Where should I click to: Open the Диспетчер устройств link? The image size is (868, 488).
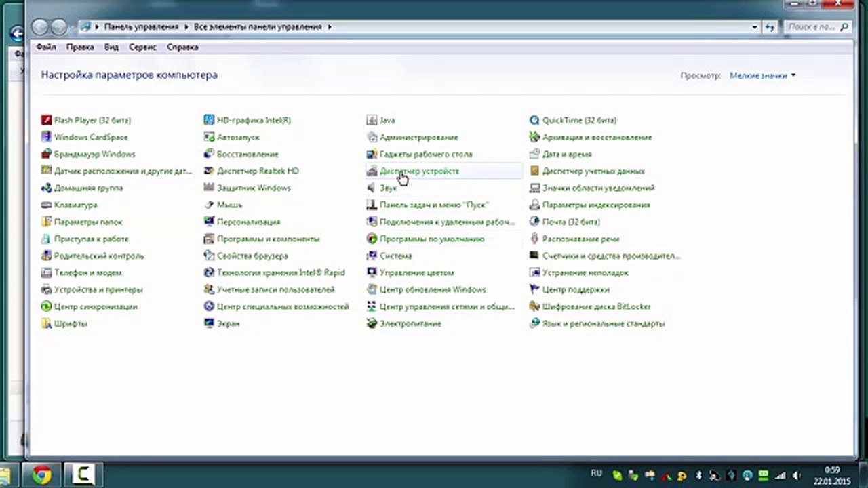pyautogui.click(x=419, y=171)
